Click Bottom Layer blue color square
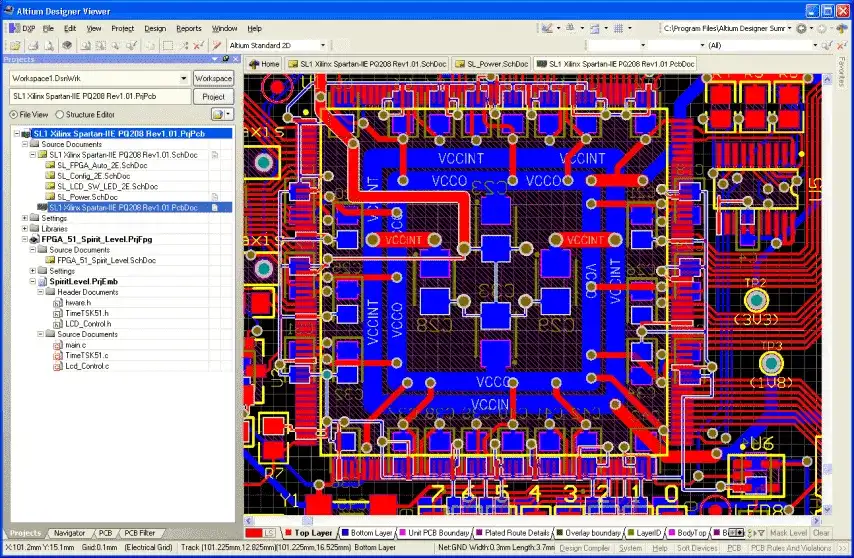Image resolution: width=854 pixels, height=558 pixels. (x=345, y=533)
